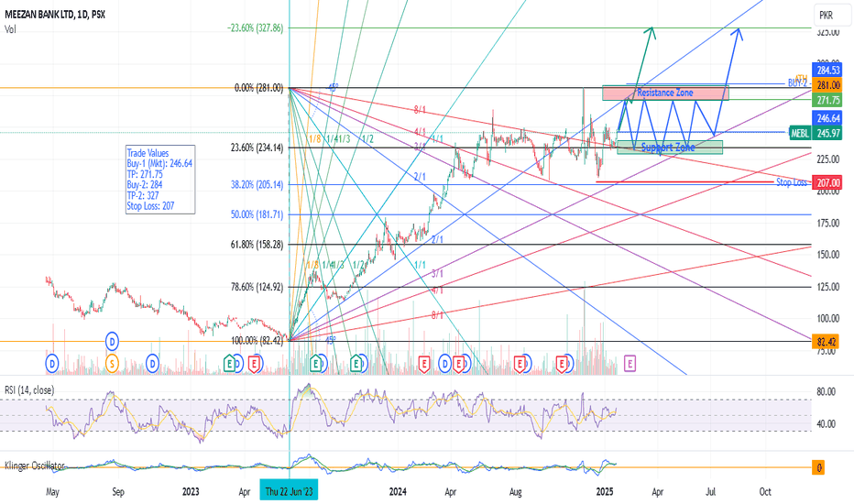Select the green 271.75 price label

point(827,100)
